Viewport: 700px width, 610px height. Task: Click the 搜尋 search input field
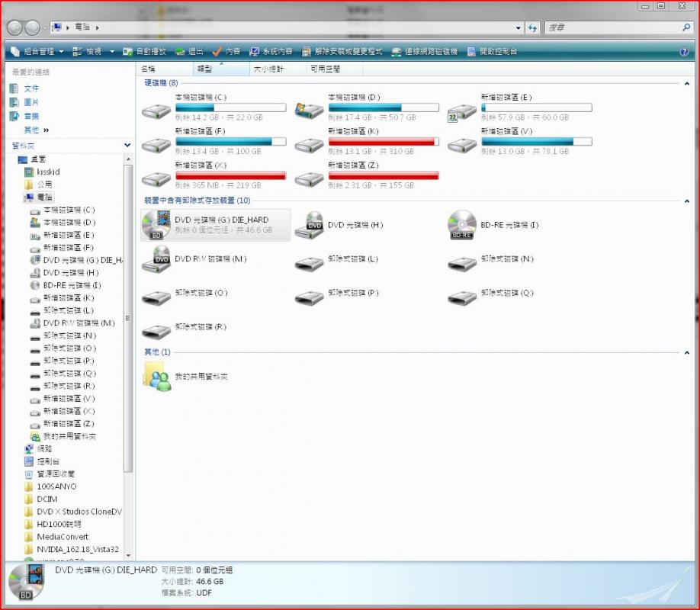(613, 27)
